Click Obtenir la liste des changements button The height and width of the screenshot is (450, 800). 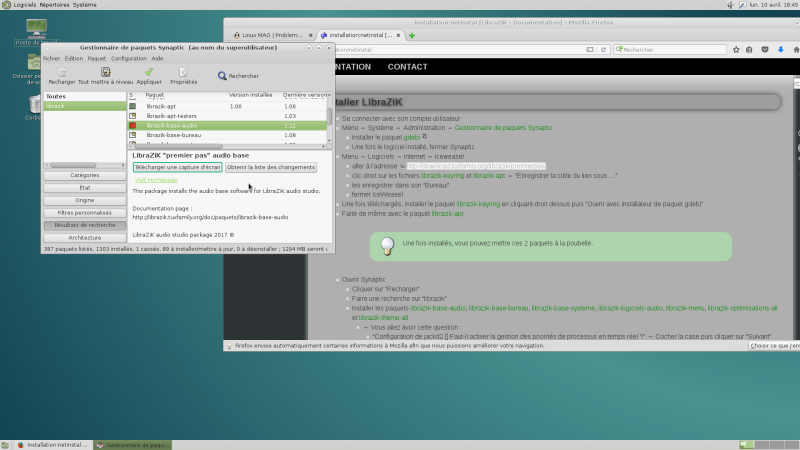click(271, 167)
